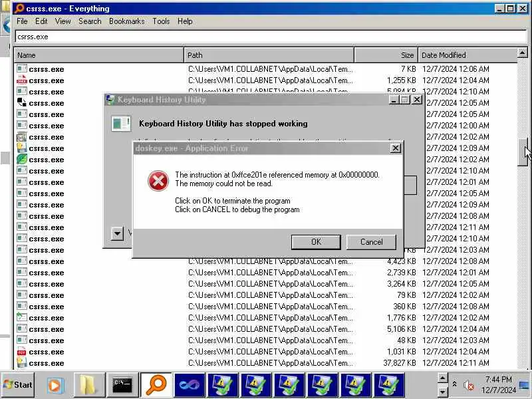
Task: Click csrss.exe name in 48 KB row
Action: [x=47, y=340]
